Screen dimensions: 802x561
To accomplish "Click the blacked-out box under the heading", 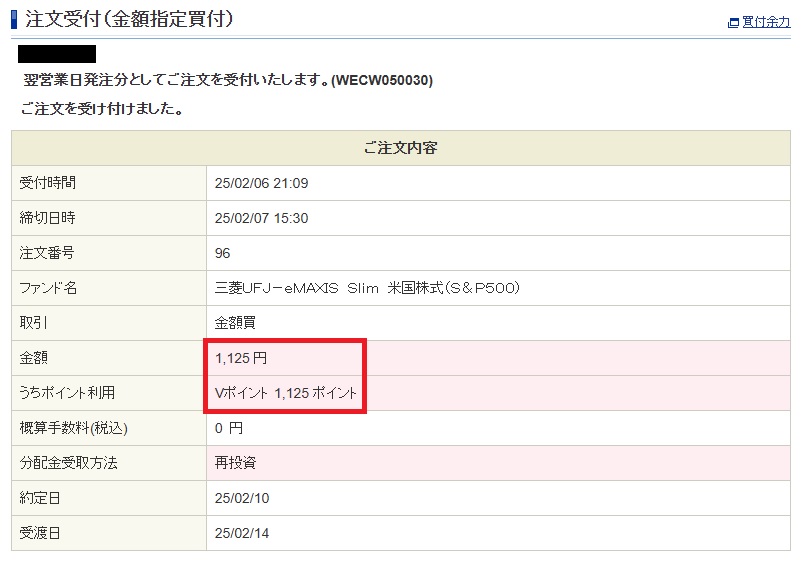I will click(57, 54).
